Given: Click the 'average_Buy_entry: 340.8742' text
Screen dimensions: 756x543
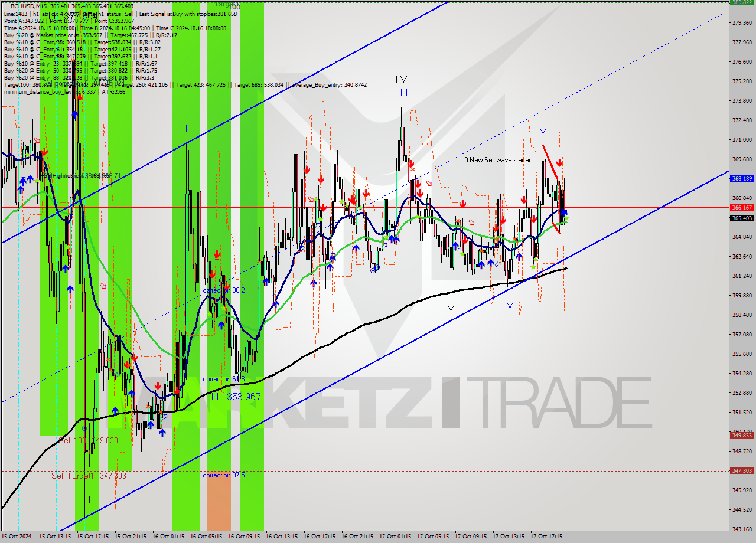Looking at the screenshot, I should 328,85.
